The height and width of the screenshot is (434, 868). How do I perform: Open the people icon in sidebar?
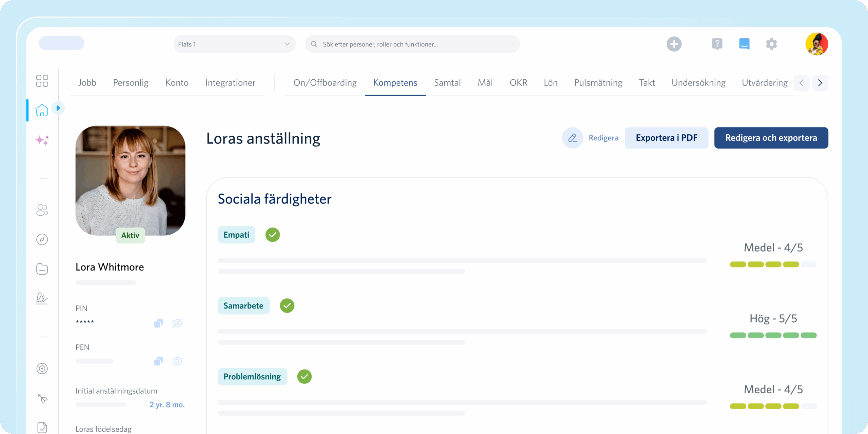42,210
